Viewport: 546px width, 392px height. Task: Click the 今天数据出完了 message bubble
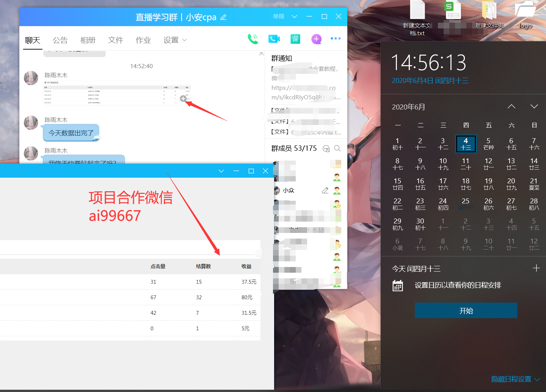click(x=71, y=133)
